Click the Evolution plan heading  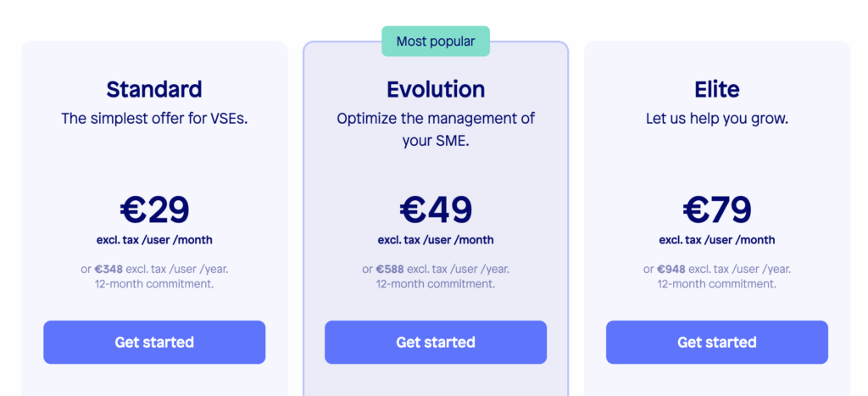tap(436, 89)
